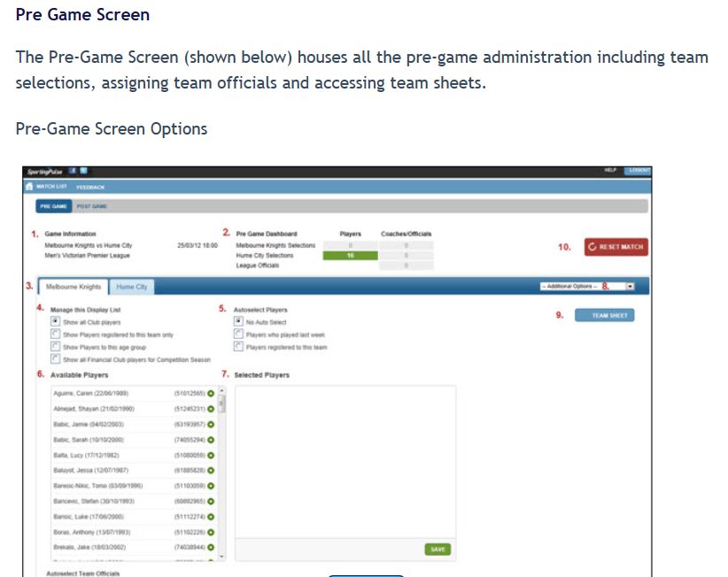The height and width of the screenshot is (577, 728).
Task: Open the Facebook icon in header
Action: pos(72,170)
